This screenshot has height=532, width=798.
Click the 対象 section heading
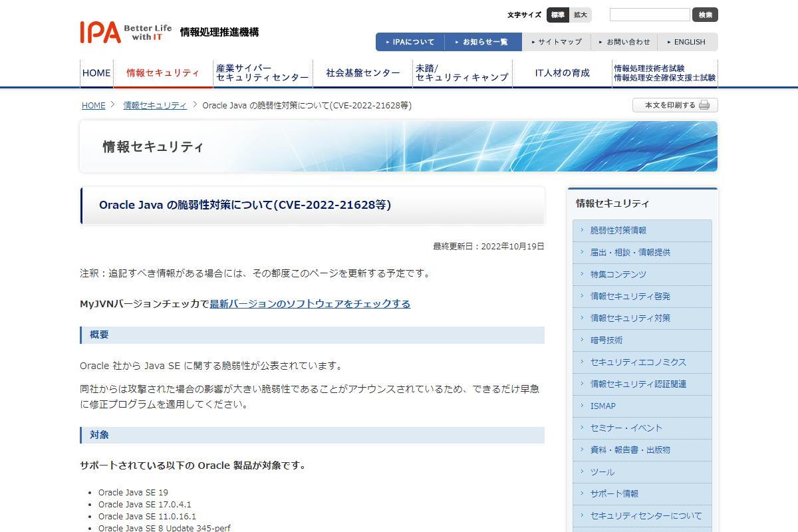click(313, 435)
